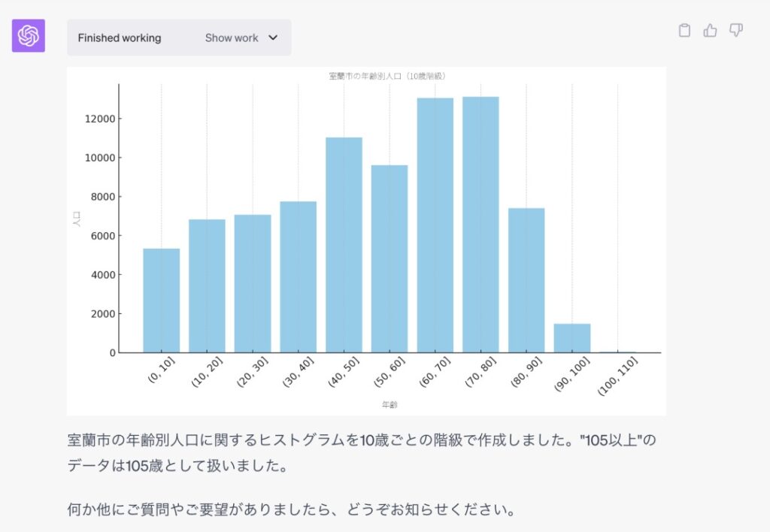
Task: Click the chart title 室蘭市の年齢別人口
Action: 387,76
